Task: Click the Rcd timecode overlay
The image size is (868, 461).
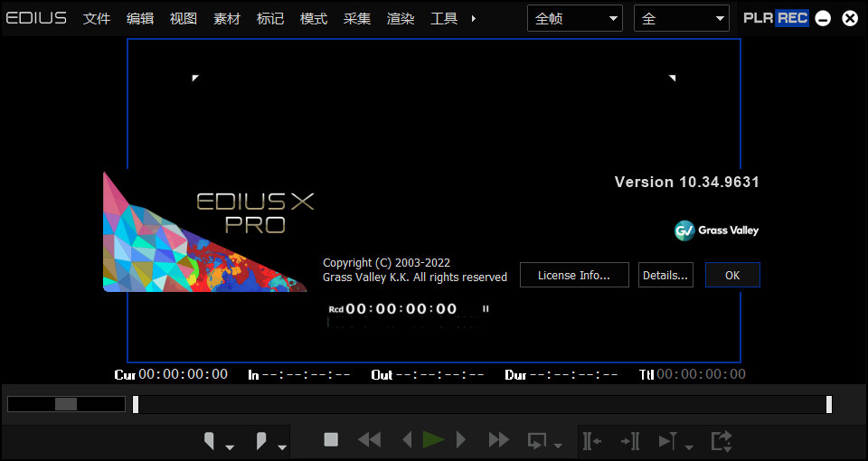Action: 393,309
